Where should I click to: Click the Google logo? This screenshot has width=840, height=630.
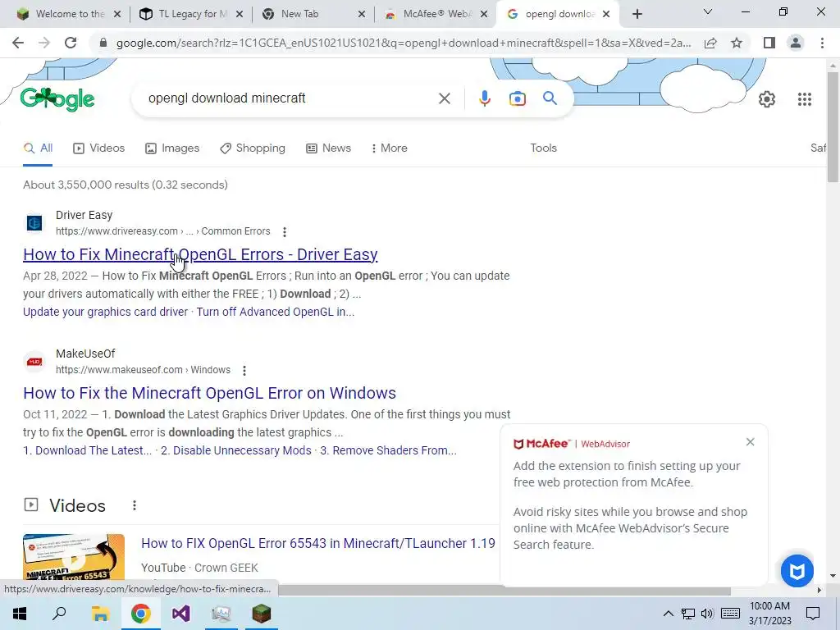coord(57,99)
